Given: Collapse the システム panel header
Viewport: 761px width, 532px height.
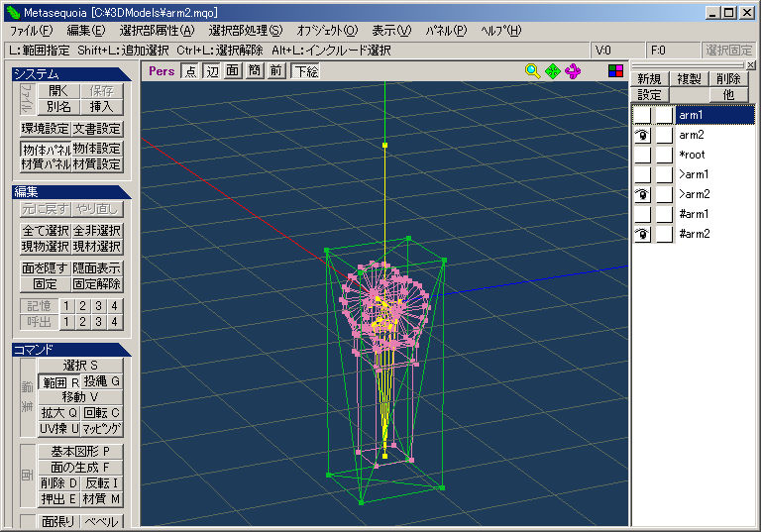Looking at the screenshot, I should 71,73.
